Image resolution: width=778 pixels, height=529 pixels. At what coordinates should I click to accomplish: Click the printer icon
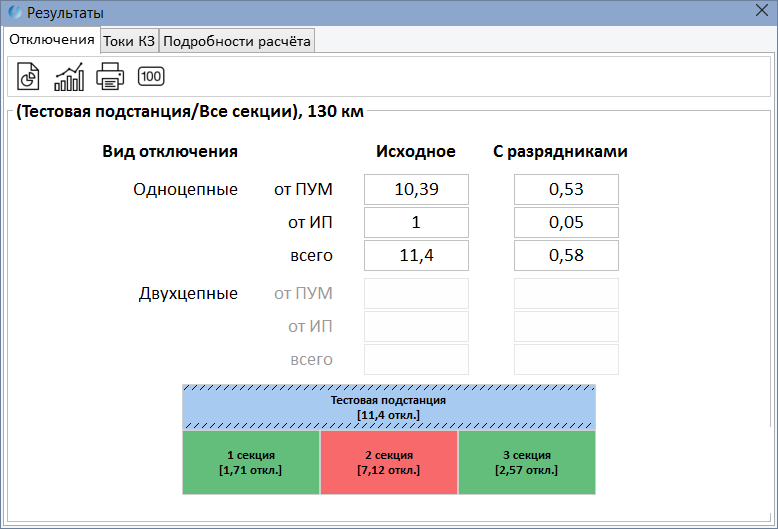(109, 76)
